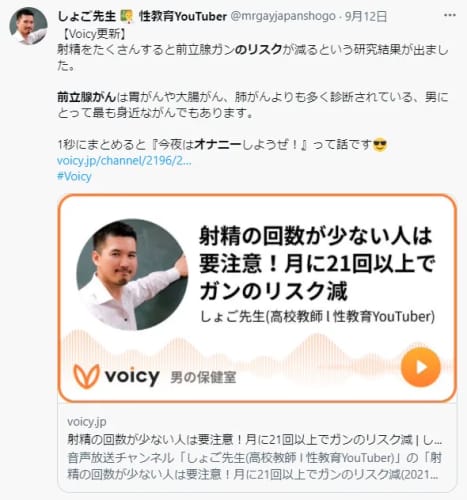Screen dimensions: 467x500
Task: Play the Voicy audio with orange play button
Action: pos(421,367)
